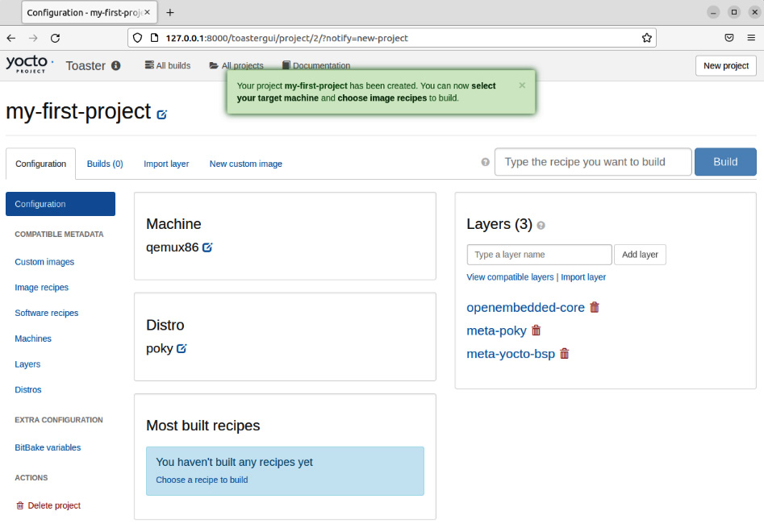Open Image recipes in sidebar
The height and width of the screenshot is (532, 764).
point(41,288)
